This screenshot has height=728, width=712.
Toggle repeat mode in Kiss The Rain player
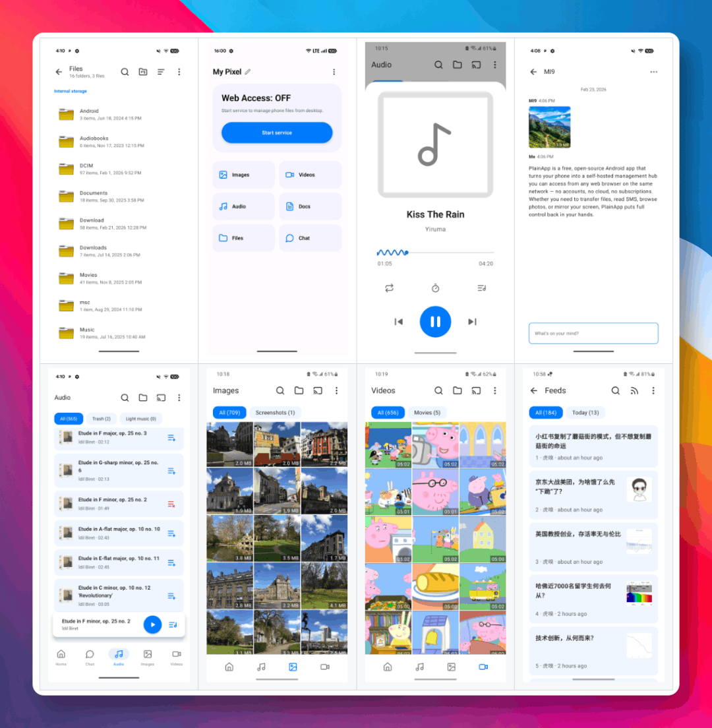[x=390, y=288]
